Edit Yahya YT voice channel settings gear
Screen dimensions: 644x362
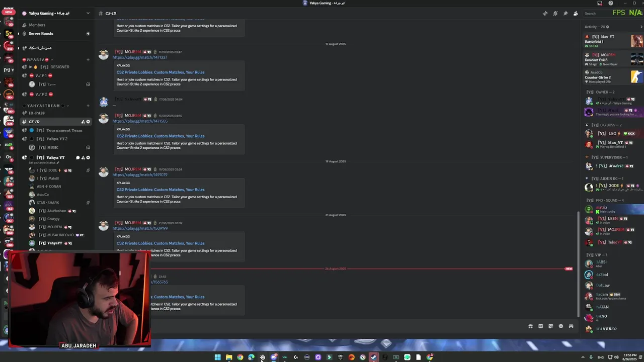click(88, 158)
